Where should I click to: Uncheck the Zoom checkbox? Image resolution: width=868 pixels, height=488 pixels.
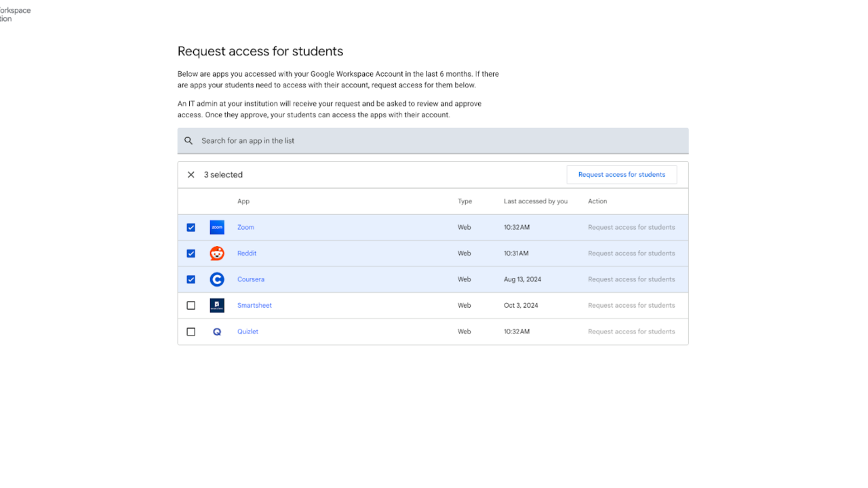pyautogui.click(x=191, y=228)
